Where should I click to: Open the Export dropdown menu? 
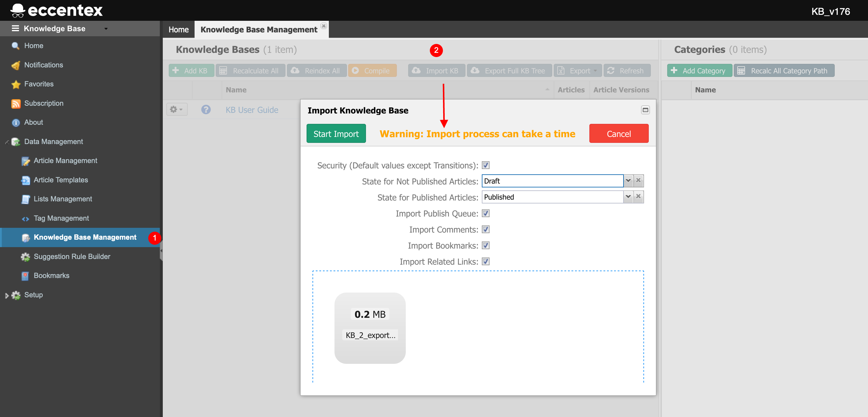point(577,71)
